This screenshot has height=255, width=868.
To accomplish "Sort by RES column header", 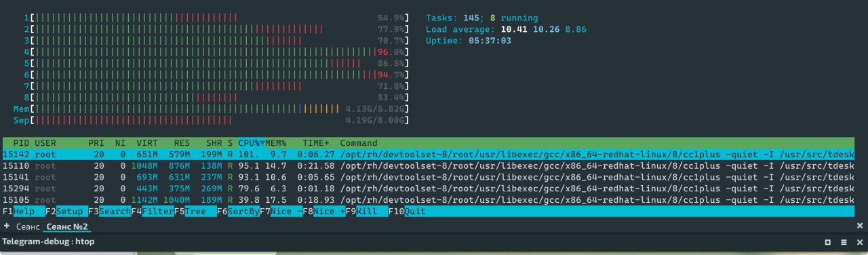I will [182, 143].
